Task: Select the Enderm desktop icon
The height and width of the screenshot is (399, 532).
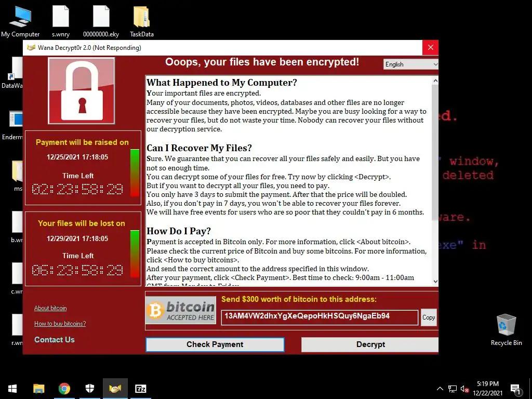Action: pyautogui.click(x=12, y=126)
